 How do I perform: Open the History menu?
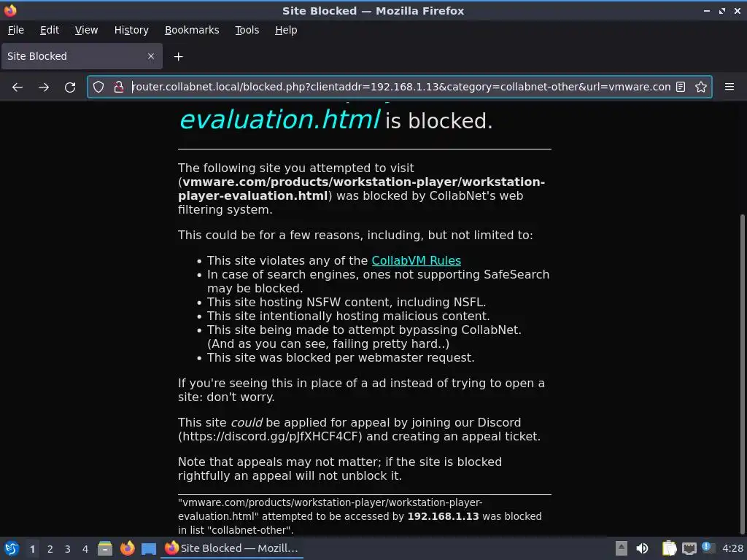[131, 30]
